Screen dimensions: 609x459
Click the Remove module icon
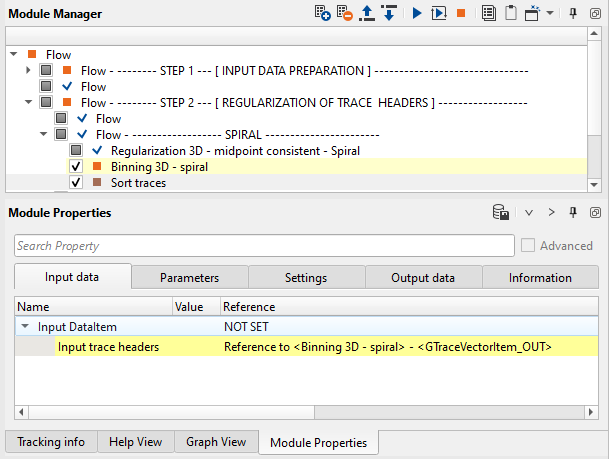344,14
